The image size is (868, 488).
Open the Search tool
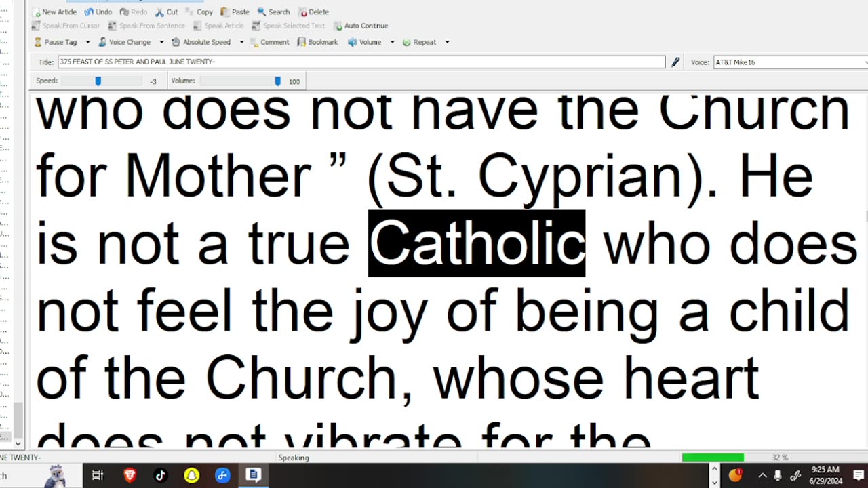273,12
